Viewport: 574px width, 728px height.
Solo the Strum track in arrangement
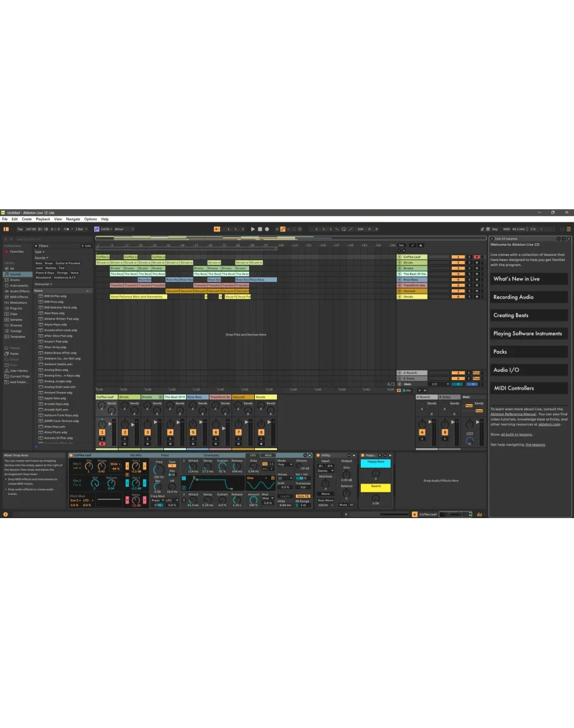pos(469,263)
